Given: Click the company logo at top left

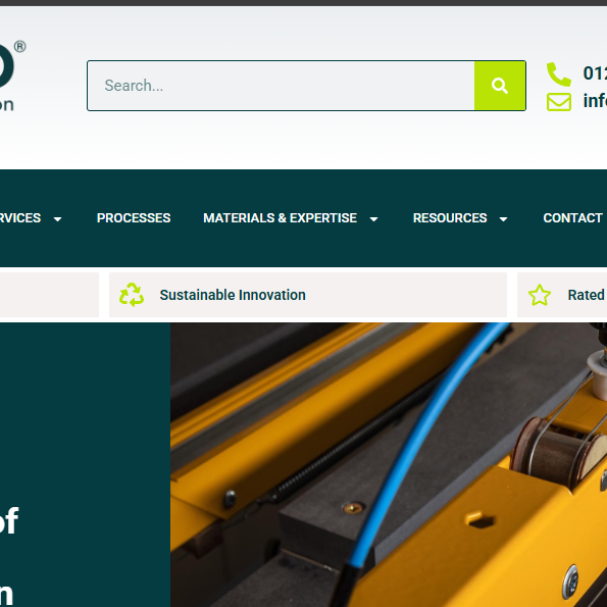Looking at the screenshot, I should pyautogui.click(x=12, y=75).
